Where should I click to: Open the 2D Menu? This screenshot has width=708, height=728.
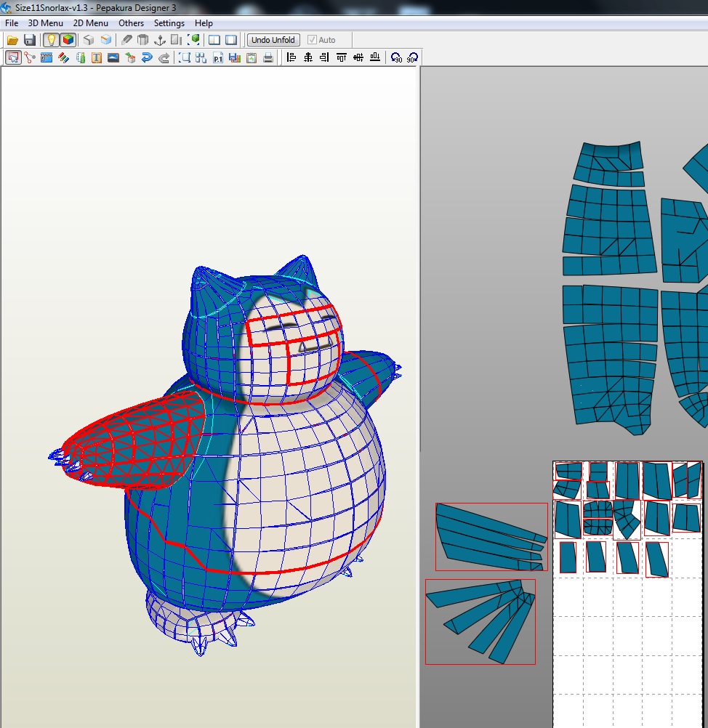click(x=91, y=23)
